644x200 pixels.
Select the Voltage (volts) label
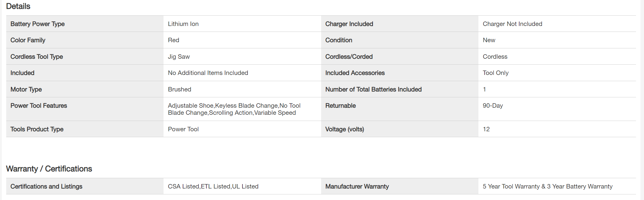(x=344, y=129)
